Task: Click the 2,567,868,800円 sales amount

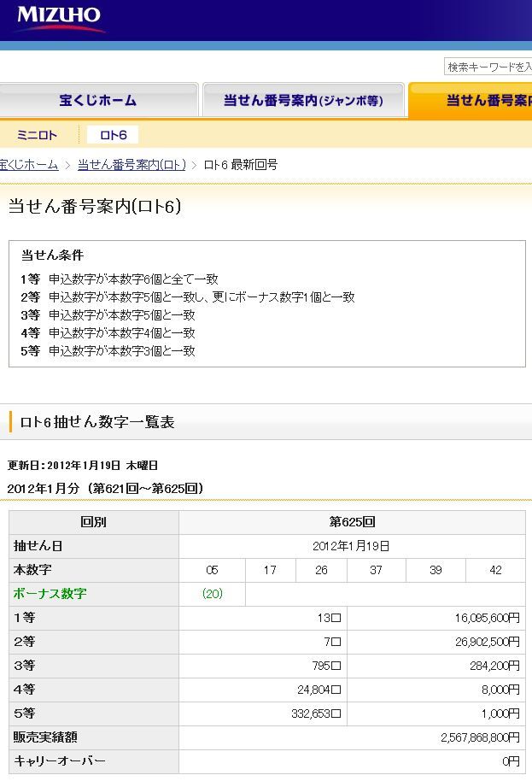Action: [480, 737]
